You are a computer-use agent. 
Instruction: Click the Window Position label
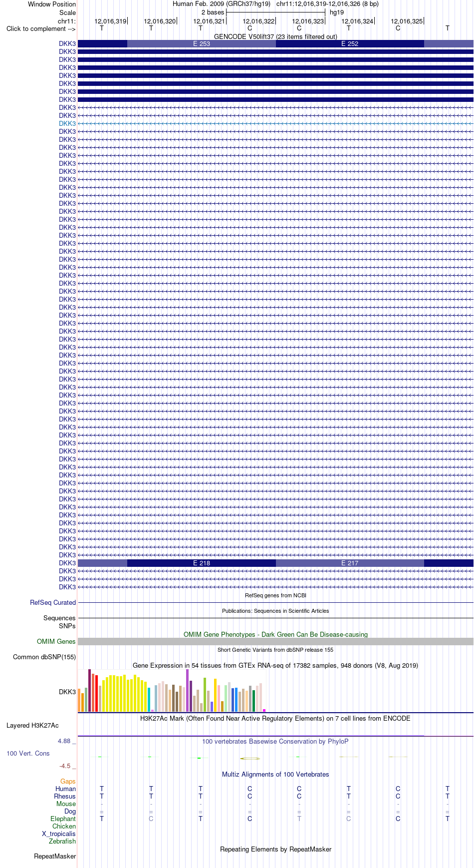pos(52,4)
